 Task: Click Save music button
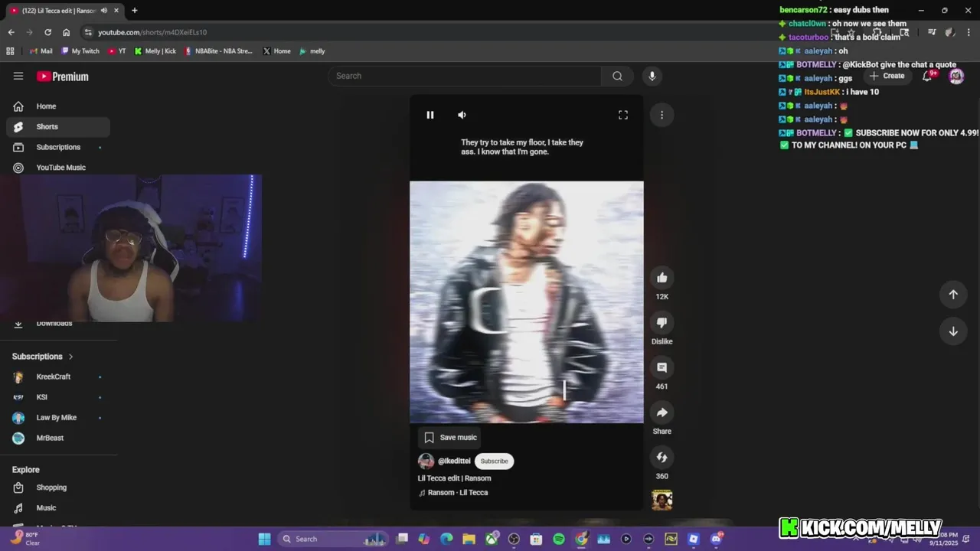pos(451,438)
